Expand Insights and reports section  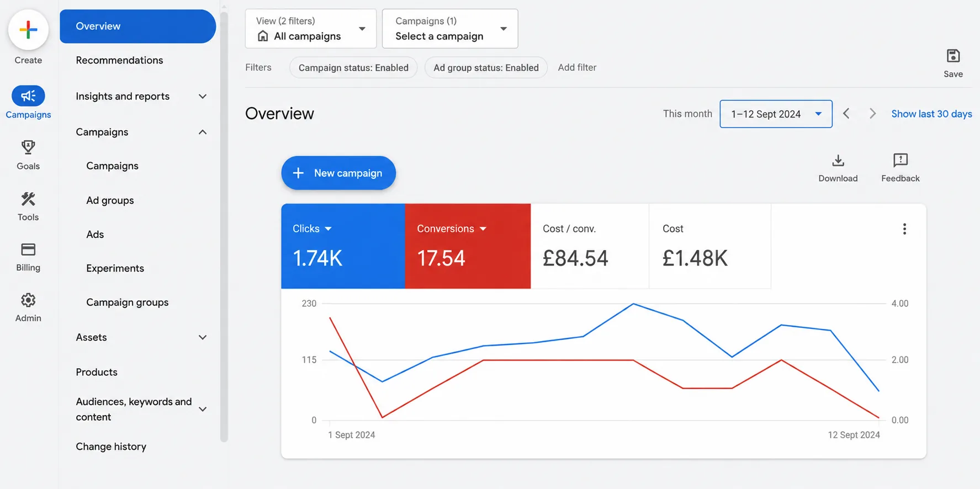click(x=203, y=97)
